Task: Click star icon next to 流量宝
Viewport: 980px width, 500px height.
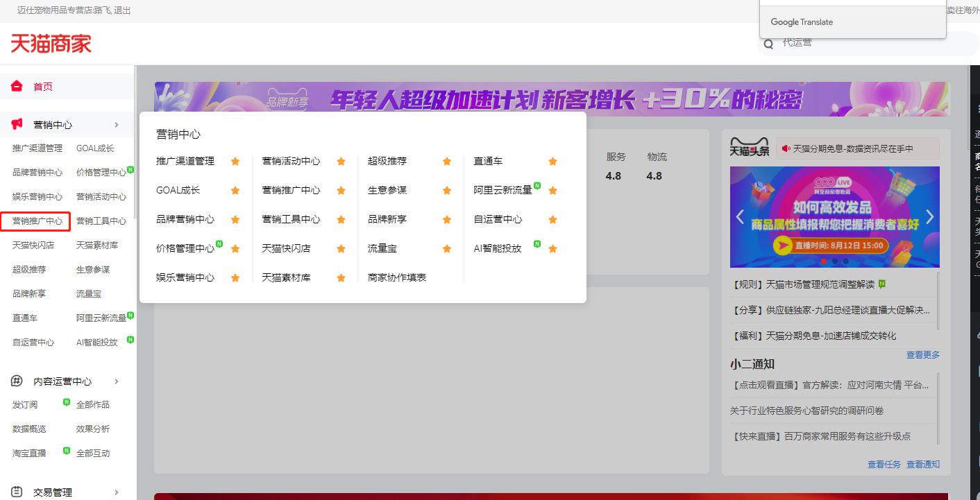Action: pyautogui.click(x=447, y=248)
